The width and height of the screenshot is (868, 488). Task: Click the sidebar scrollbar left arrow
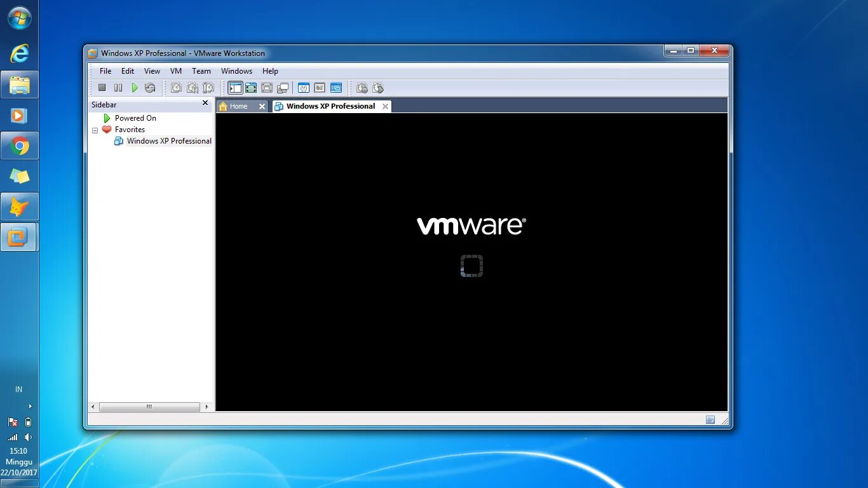click(93, 407)
